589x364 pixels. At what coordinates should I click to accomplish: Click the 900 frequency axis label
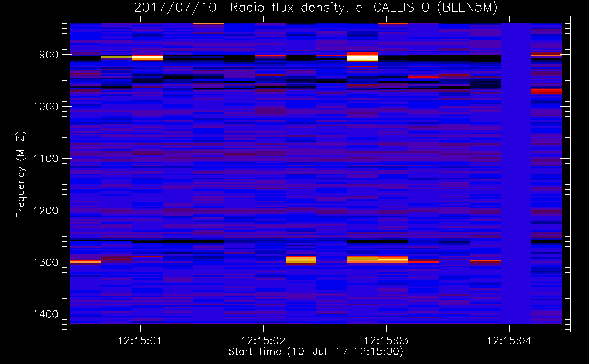pos(49,55)
